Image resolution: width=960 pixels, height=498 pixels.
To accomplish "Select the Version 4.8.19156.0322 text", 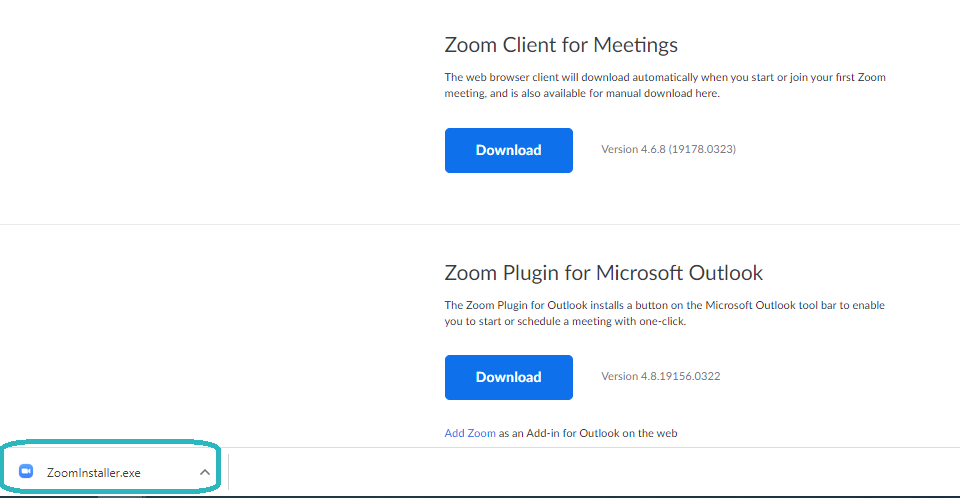I will 661,376.
